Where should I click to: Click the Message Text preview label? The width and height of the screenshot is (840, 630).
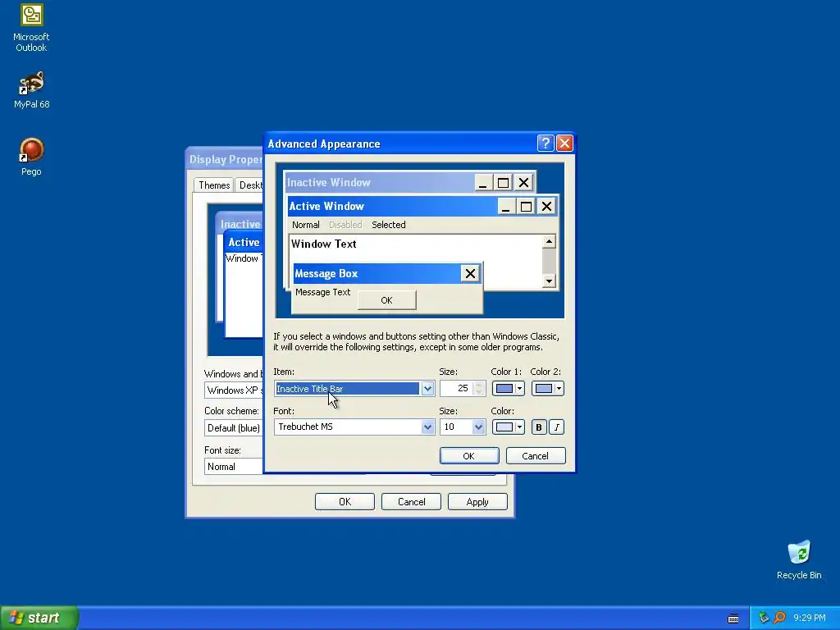(322, 292)
